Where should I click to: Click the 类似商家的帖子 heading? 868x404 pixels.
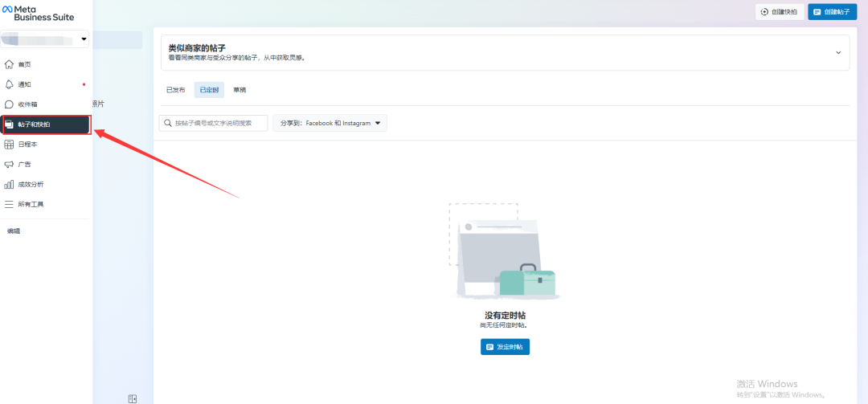(197, 47)
